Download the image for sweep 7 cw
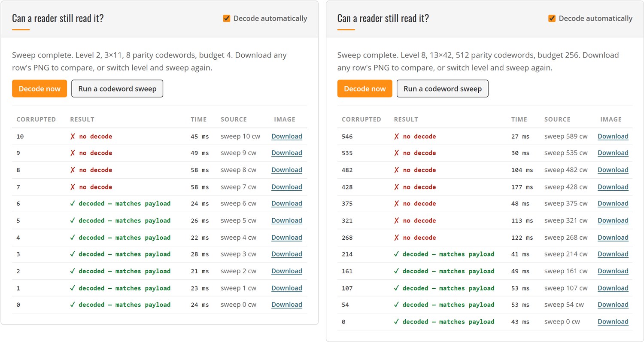Viewport: 644px width, 342px height. click(287, 187)
